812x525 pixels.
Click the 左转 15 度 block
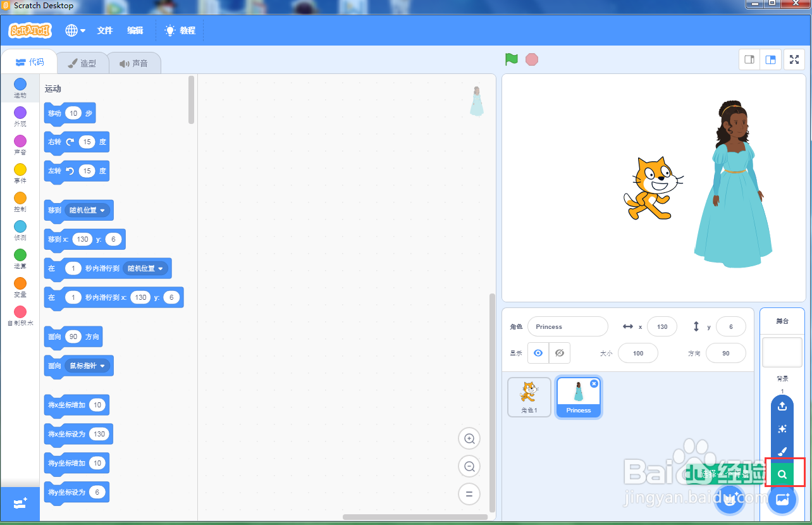point(77,171)
